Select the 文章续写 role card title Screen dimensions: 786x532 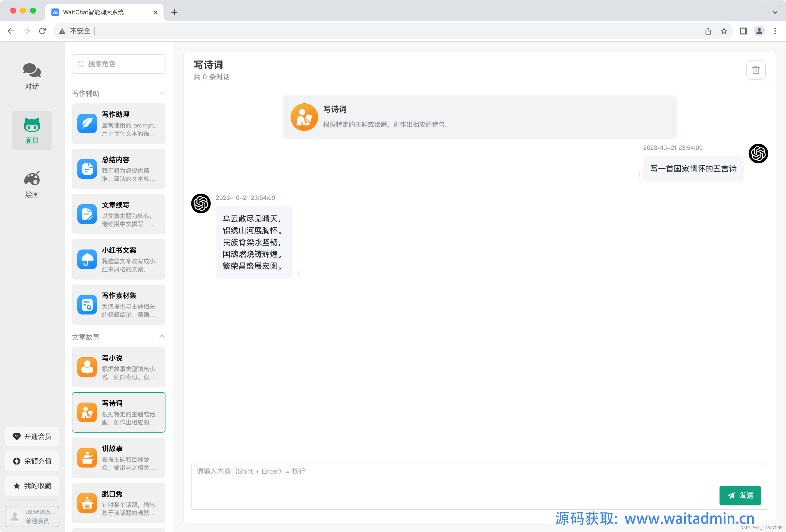[116, 205]
